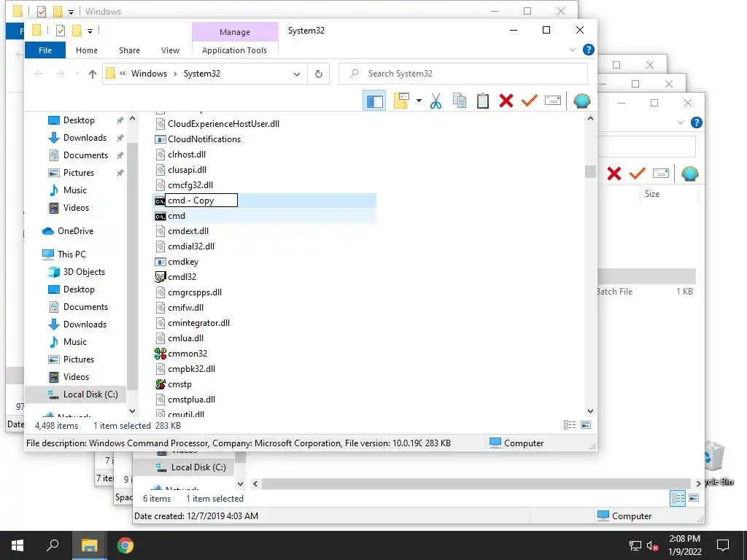Select cmdext.dll in the file list
The image size is (747, 560).
(188, 231)
